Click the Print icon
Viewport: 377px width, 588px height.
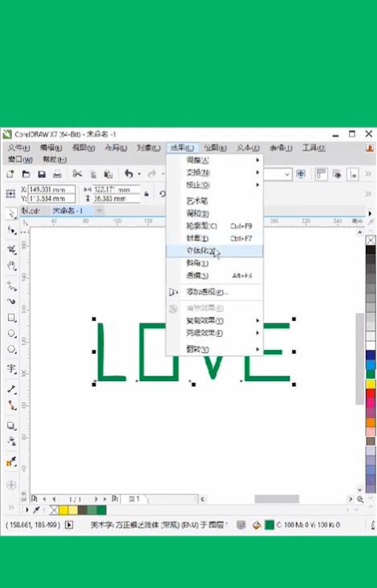point(57,174)
